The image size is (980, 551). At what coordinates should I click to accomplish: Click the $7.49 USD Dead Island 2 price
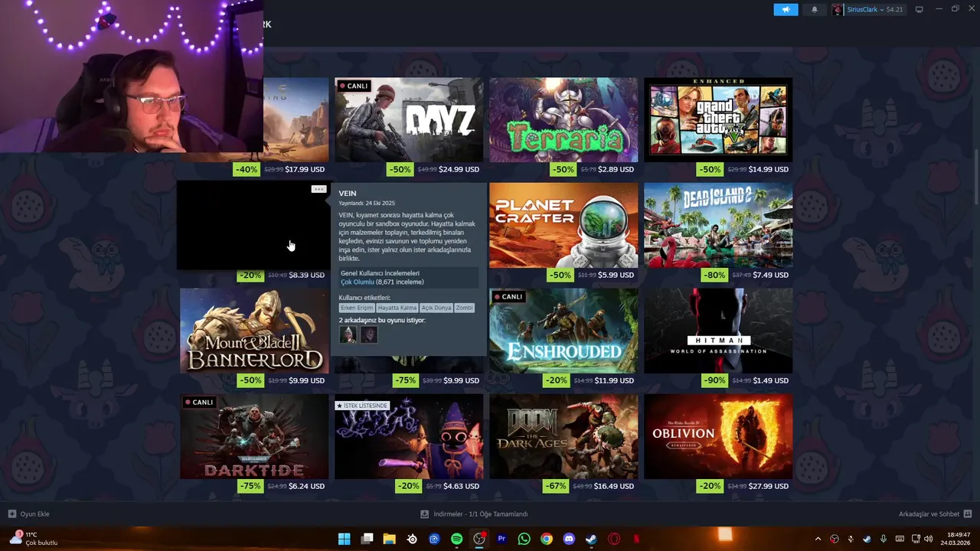point(771,275)
